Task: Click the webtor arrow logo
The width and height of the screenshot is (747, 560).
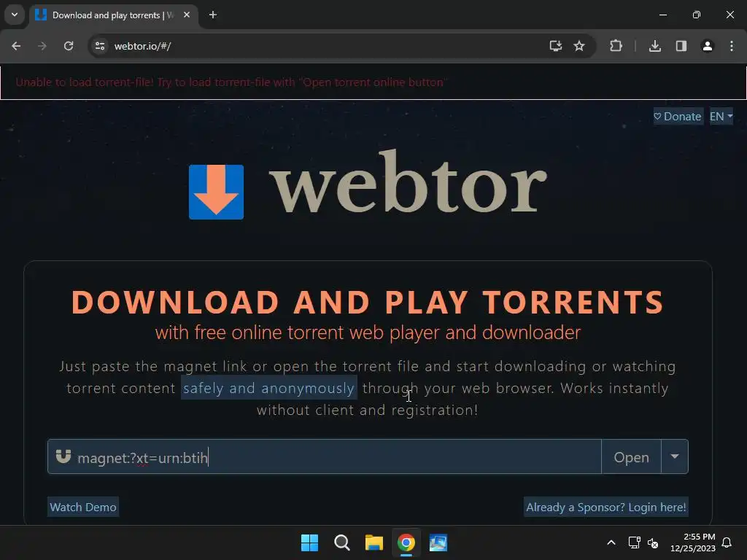Action: click(x=216, y=192)
